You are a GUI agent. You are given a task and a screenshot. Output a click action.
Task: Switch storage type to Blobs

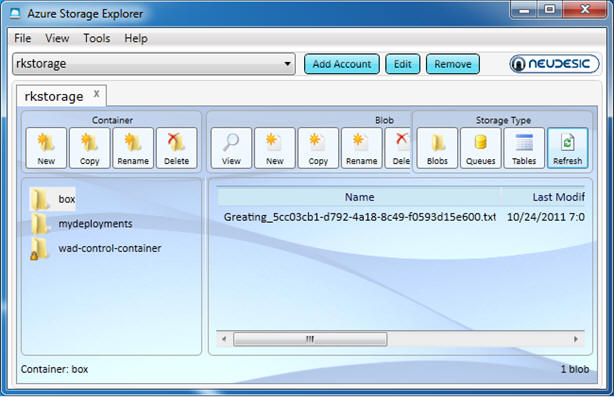[437, 148]
